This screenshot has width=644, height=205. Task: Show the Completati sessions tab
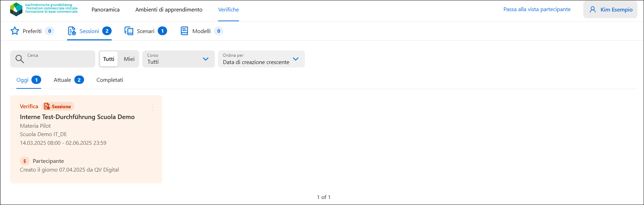click(x=110, y=80)
